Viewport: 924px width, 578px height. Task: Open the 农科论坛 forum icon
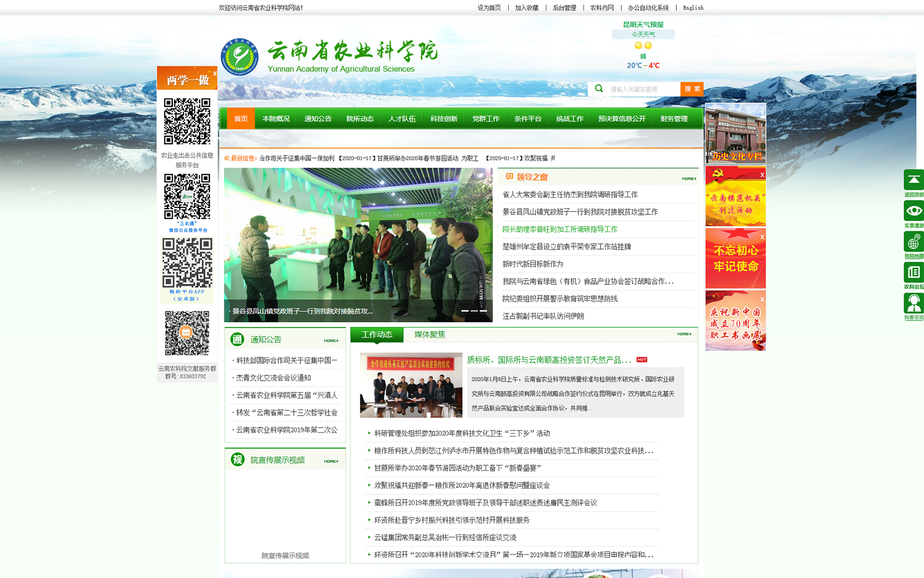tap(913, 272)
